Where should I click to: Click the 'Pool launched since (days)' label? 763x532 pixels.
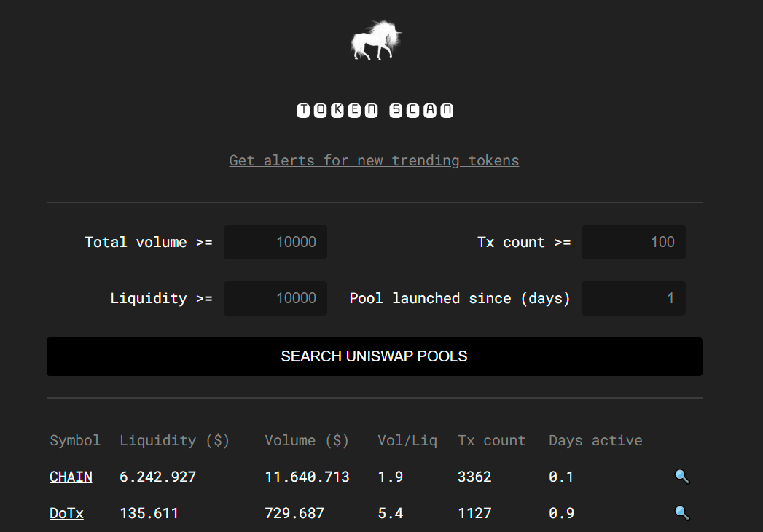point(459,298)
